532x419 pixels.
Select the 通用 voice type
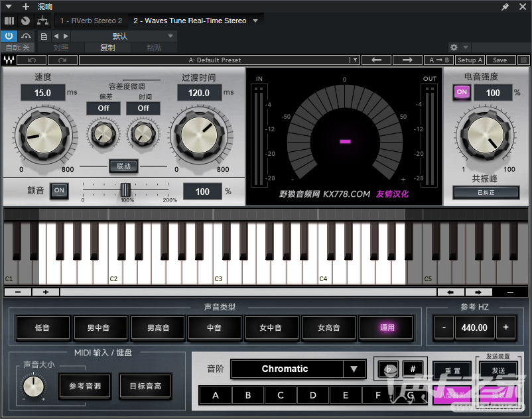pyautogui.click(x=387, y=328)
